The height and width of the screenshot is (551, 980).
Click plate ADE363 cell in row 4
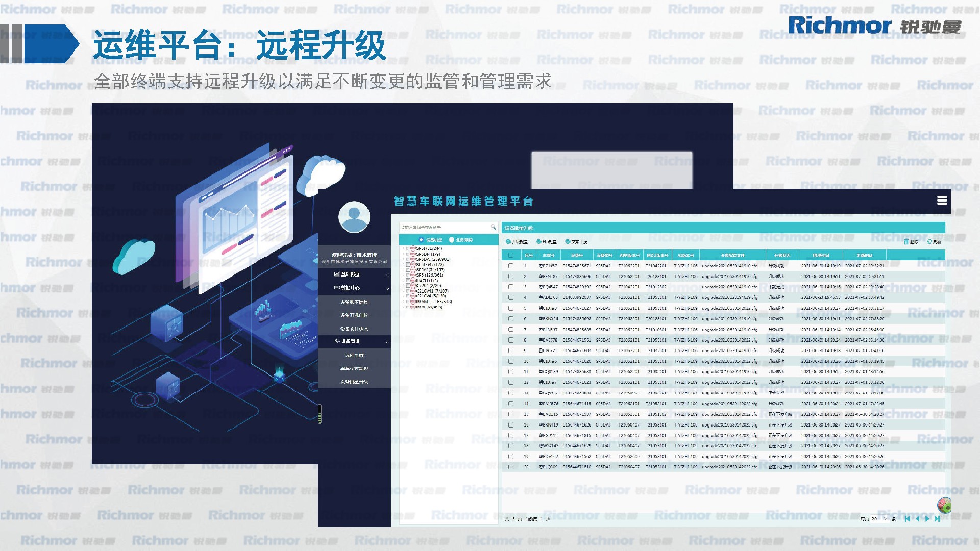coord(549,297)
